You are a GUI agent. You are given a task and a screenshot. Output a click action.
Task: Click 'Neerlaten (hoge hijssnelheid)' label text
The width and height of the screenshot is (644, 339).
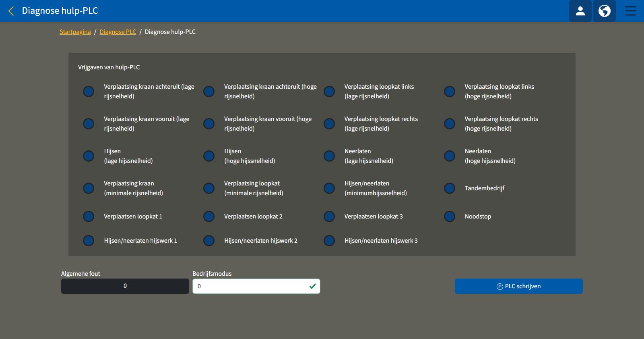(x=490, y=156)
